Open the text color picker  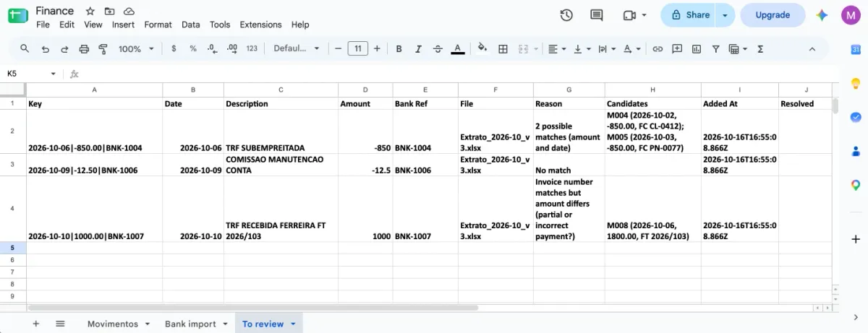[457, 48]
